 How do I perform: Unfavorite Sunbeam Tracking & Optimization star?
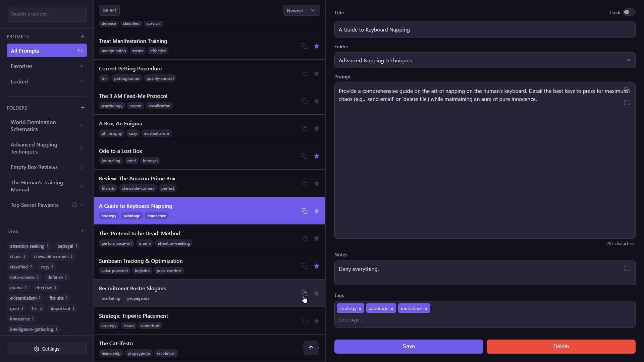tap(316, 266)
